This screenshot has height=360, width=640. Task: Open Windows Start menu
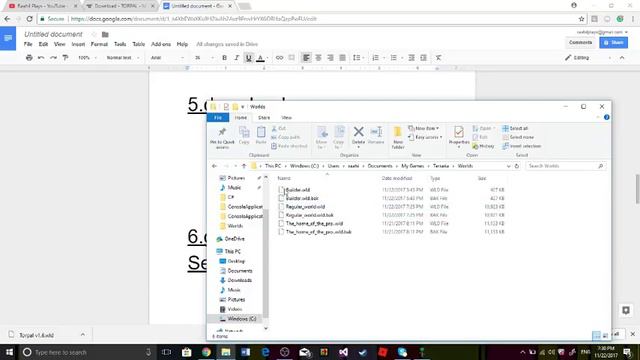[x=9, y=352]
